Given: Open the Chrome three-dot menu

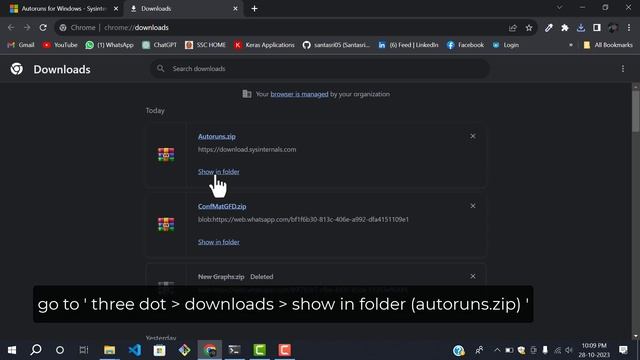Looking at the screenshot, I should [x=629, y=28].
